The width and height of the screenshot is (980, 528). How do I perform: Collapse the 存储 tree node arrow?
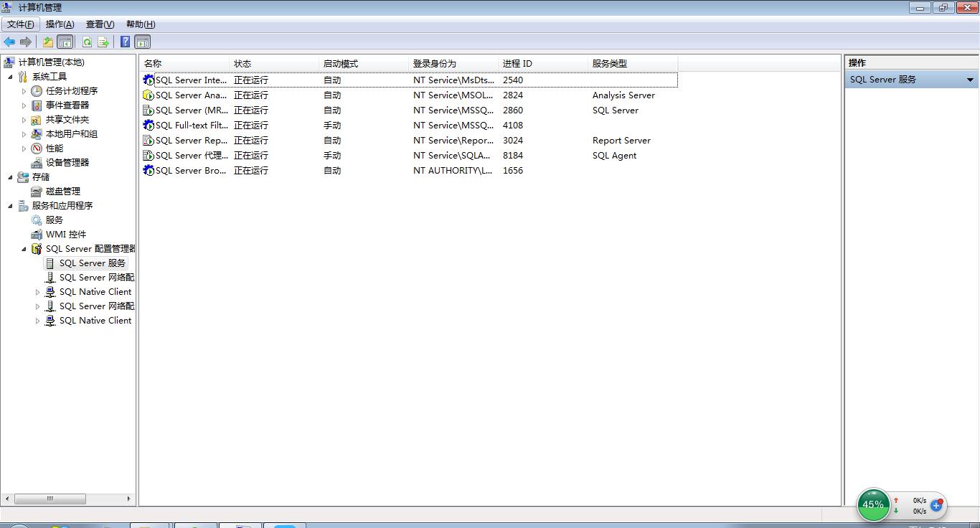click(10, 177)
